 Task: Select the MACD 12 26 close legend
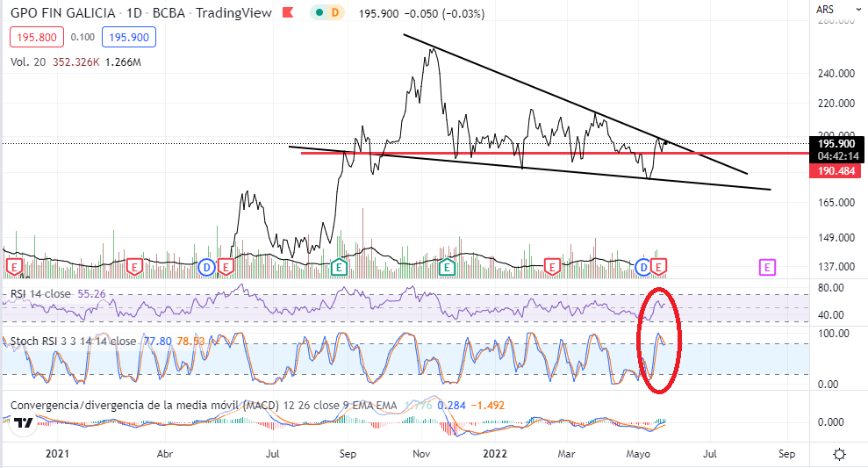click(x=203, y=406)
